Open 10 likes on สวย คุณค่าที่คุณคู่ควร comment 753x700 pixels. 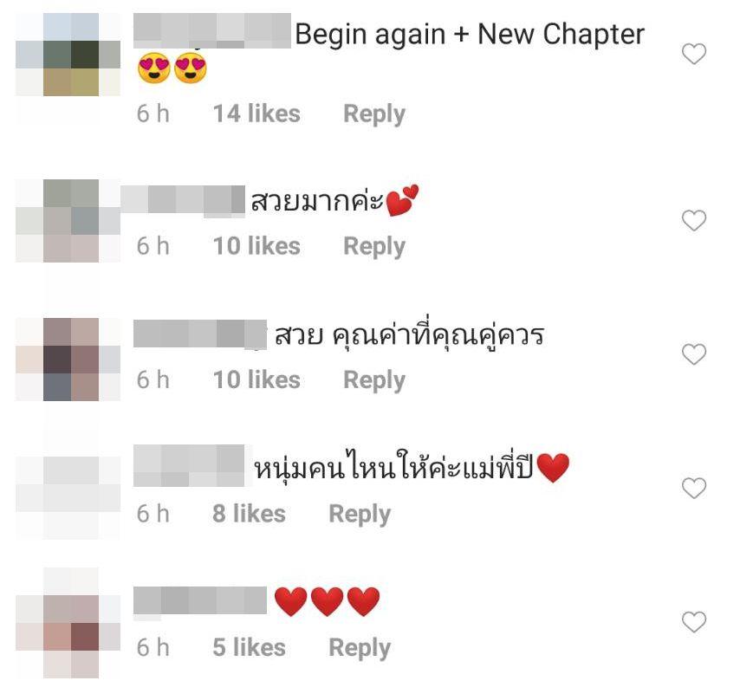pos(256,380)
